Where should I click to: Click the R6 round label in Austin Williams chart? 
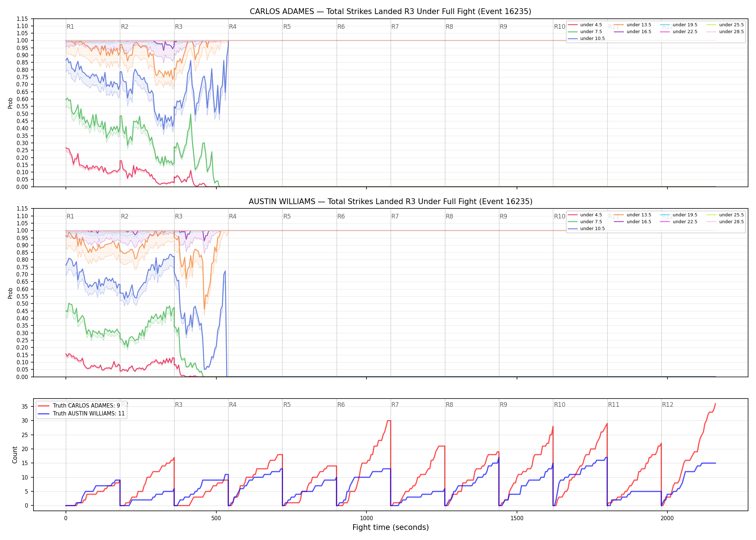pyautogui.click(x=341, y=216)
